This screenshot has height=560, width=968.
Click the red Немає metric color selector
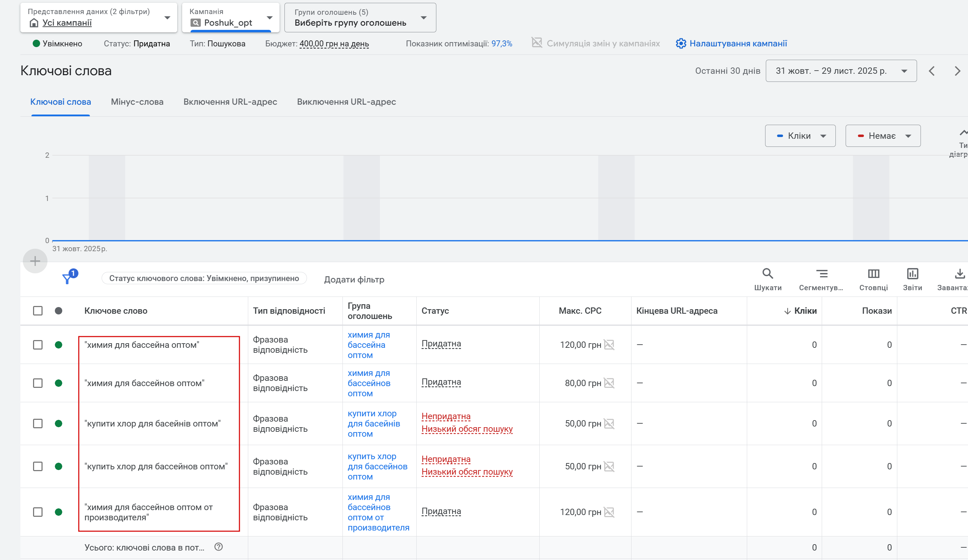882,136
